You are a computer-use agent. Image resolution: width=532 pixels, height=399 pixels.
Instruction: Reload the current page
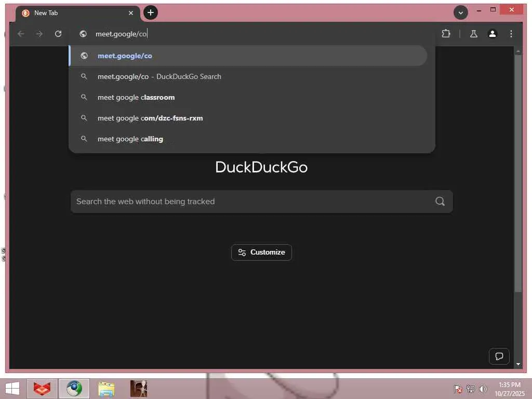58,34
